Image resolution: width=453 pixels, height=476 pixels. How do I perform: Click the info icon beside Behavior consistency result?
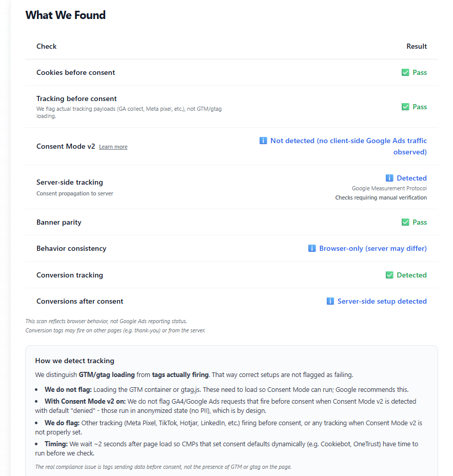coord(312,248)
